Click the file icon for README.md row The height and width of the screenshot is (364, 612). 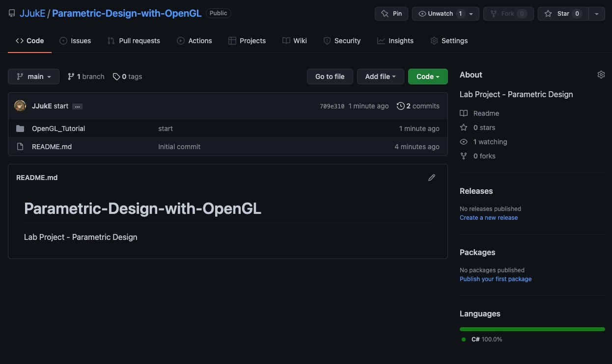(x=20, y=147)
